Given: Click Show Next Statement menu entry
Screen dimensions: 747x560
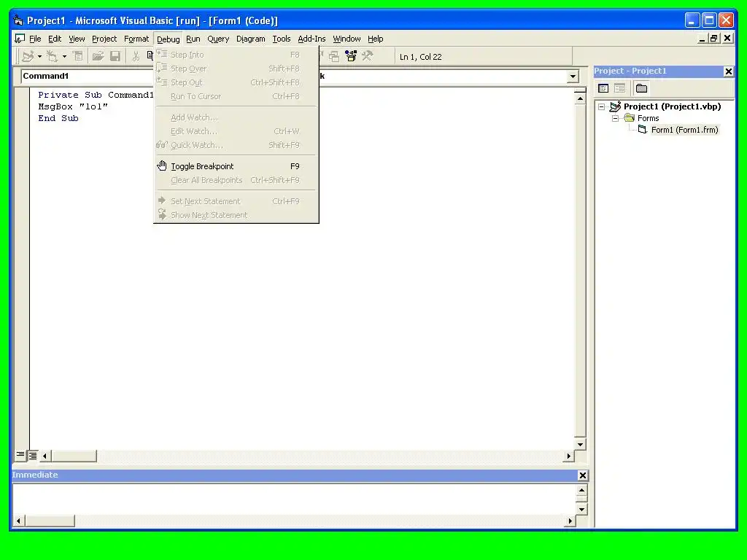Looking at the screenshot, I should (236, 215).
